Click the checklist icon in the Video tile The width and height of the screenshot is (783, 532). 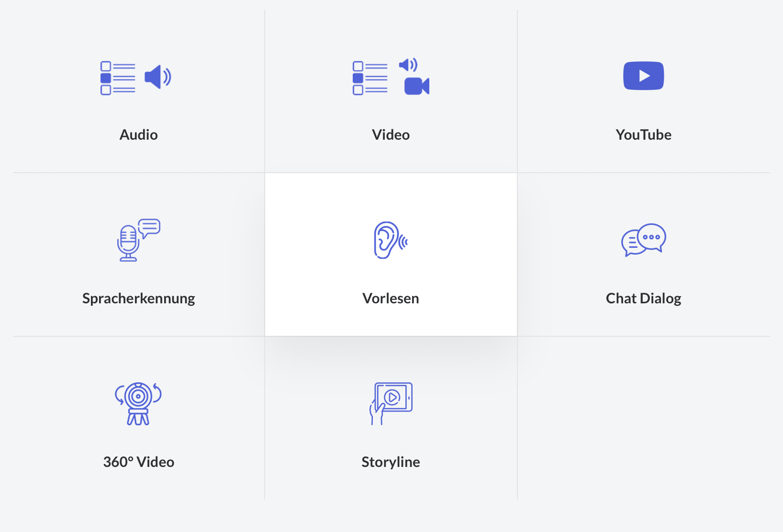[370, 78]
